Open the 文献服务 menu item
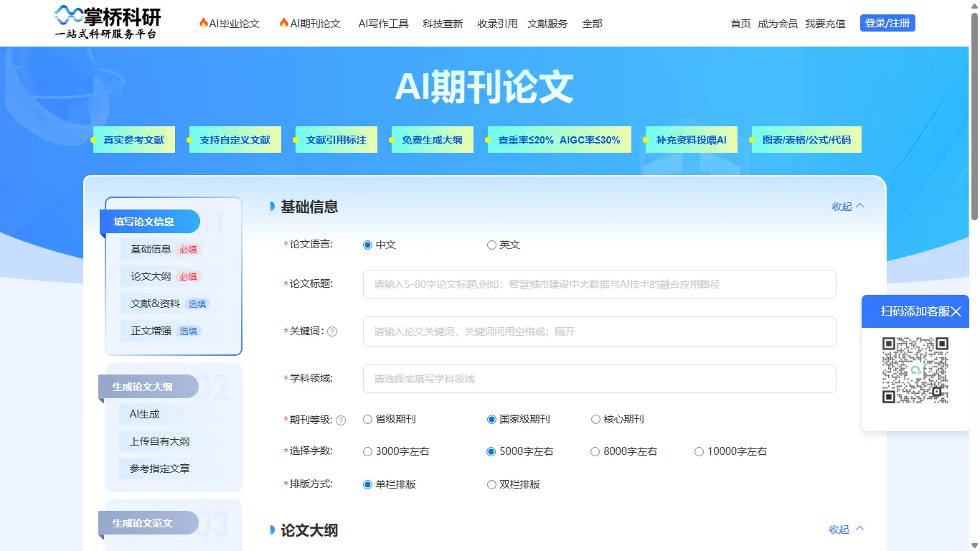Image resolution: width=980 pixels, height=551 pixels. 547,23
